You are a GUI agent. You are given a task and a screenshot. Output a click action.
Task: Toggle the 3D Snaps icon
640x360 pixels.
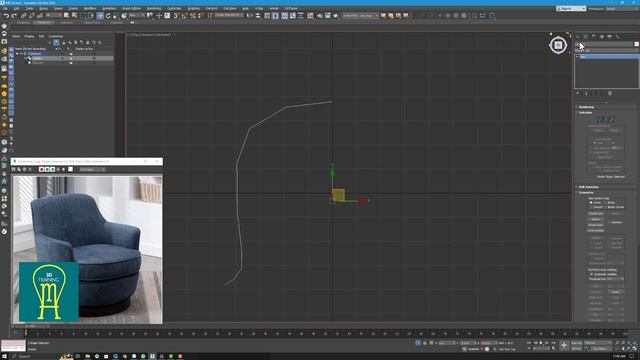coord(176,16)
